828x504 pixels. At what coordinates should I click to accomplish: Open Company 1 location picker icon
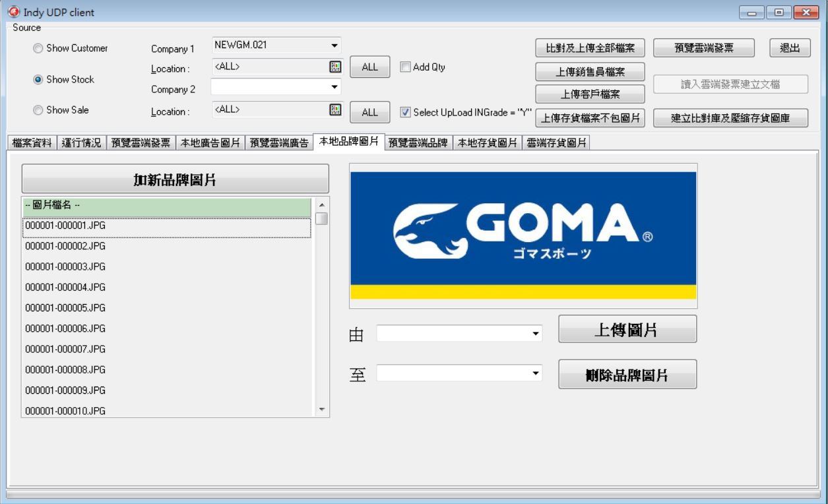coord(334,66)
